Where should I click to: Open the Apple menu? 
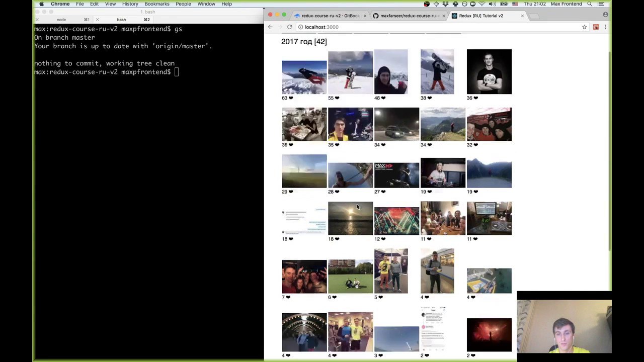(41, 4)
